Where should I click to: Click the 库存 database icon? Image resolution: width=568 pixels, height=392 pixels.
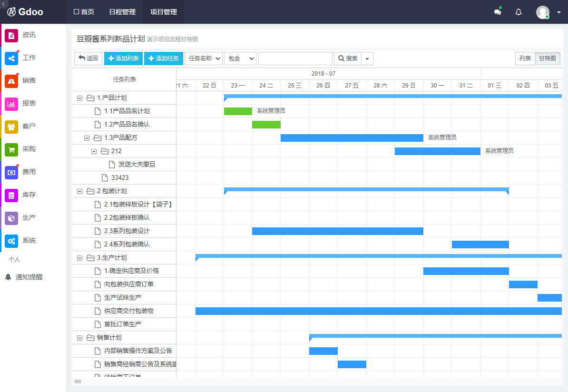11,195
